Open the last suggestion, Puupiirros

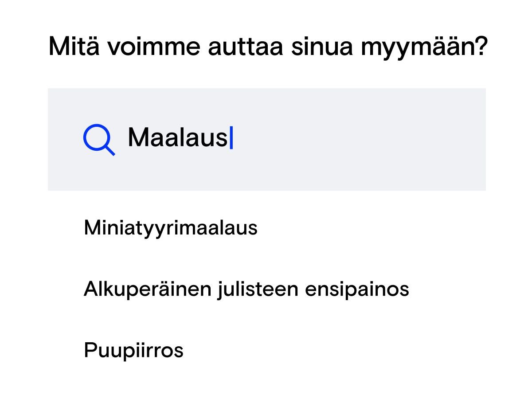pyautogui.click(x=133, y=351)
